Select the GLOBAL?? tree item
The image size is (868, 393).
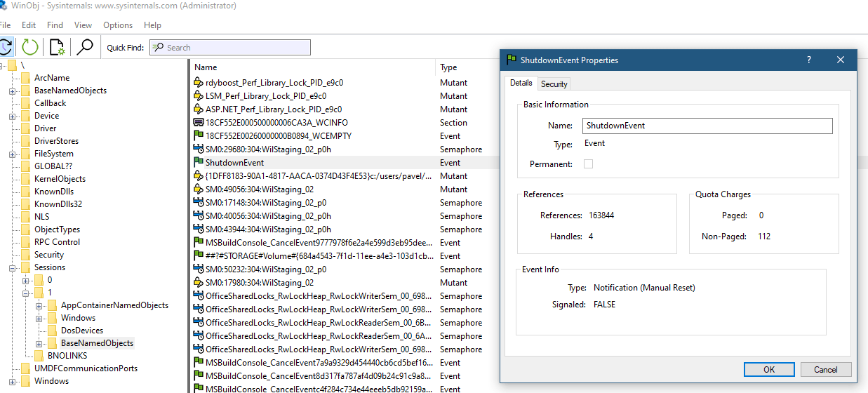(x=53, y=166)
